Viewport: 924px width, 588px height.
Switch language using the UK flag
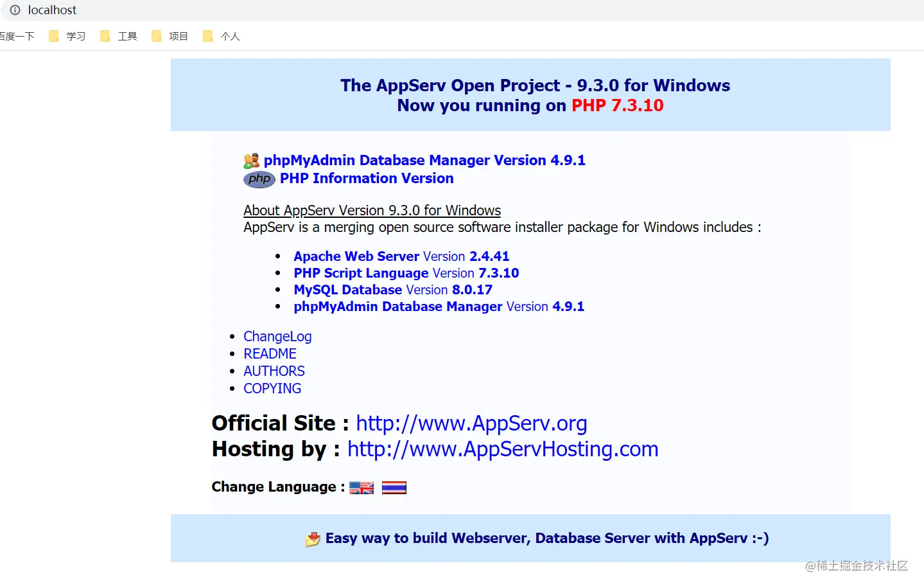pos(362,488)
